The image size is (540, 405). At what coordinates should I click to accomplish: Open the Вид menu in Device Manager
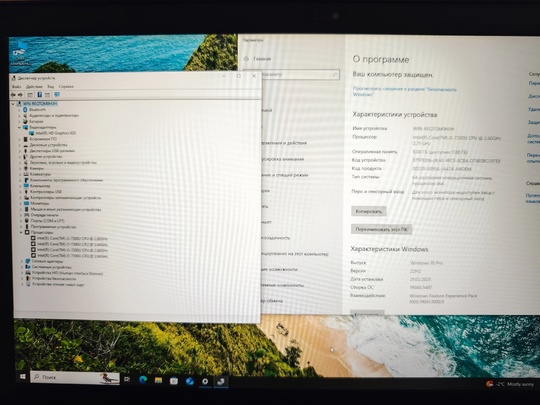tap(51, 86)
